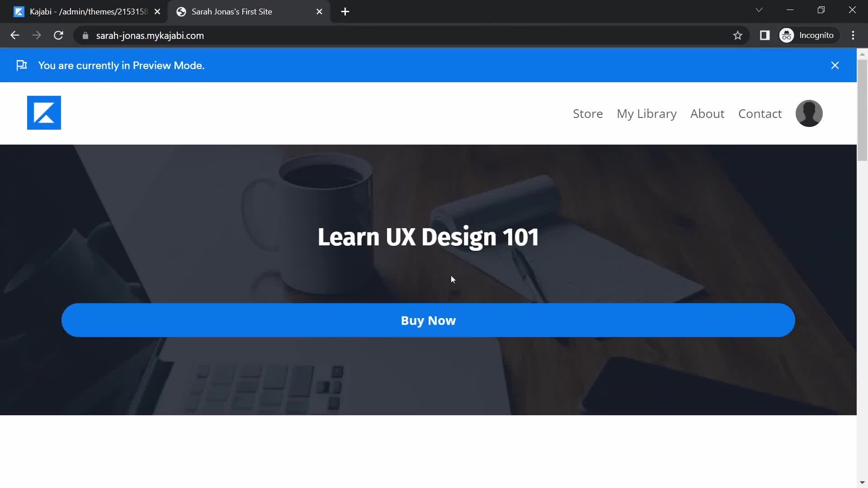The height and width of the screenshot is (488, 868).
Task: Click the Kajabi admin panel icon
Action: [18, 12]
